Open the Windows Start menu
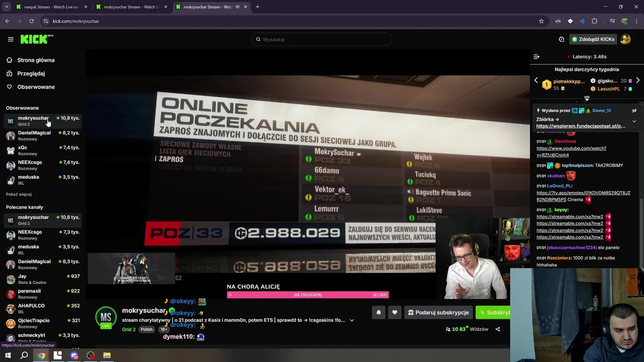 [x=8, y=356]
